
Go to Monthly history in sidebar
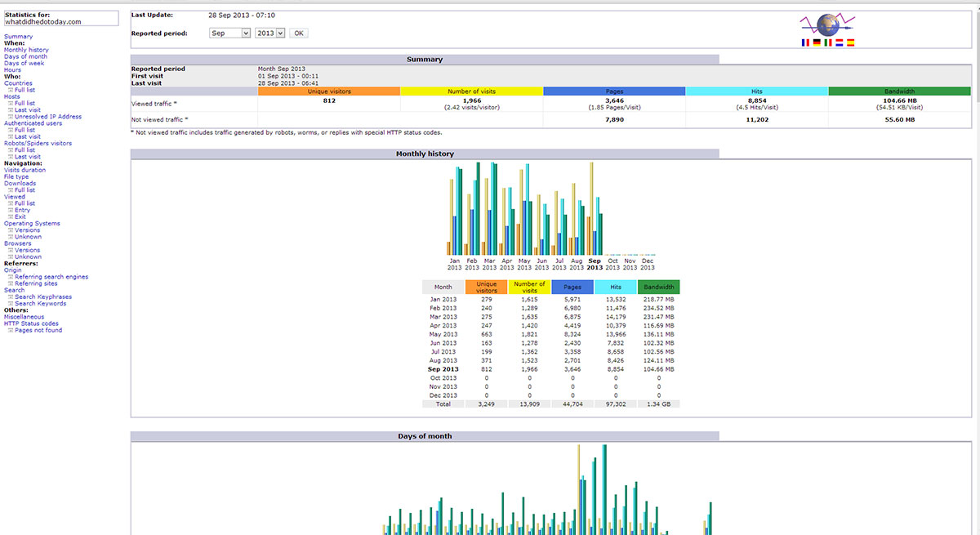26,50
